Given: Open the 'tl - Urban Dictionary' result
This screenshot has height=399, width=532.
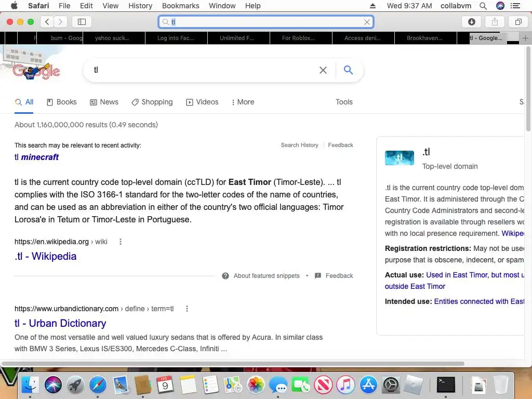Looking at the screenshot, I should point(60,323).
